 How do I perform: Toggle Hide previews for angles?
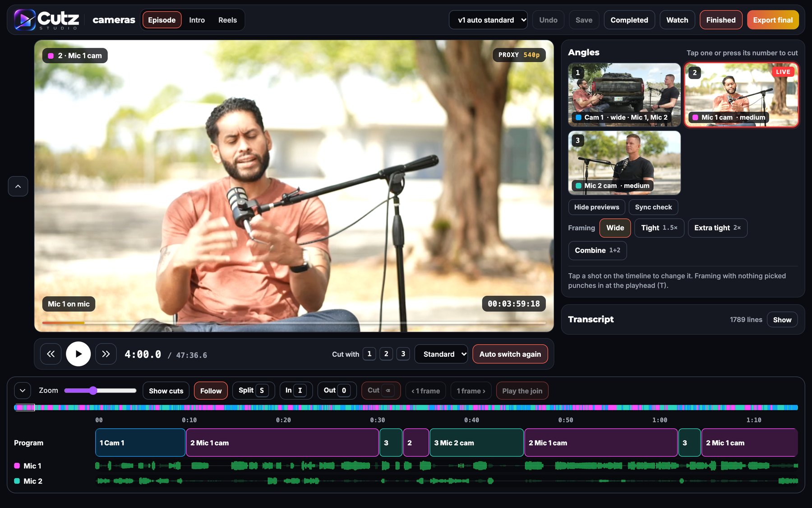pos(596,207)
